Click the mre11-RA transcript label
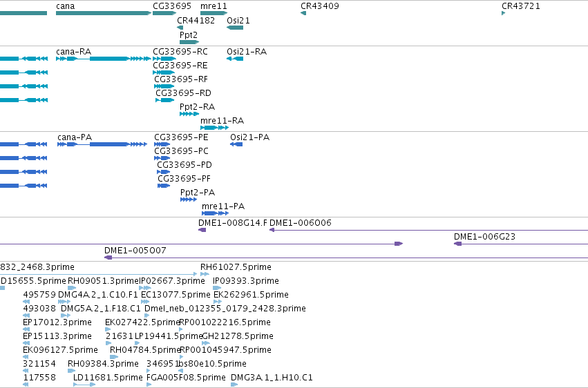Screen dimensions: 588x388 [x=222, y=121]
